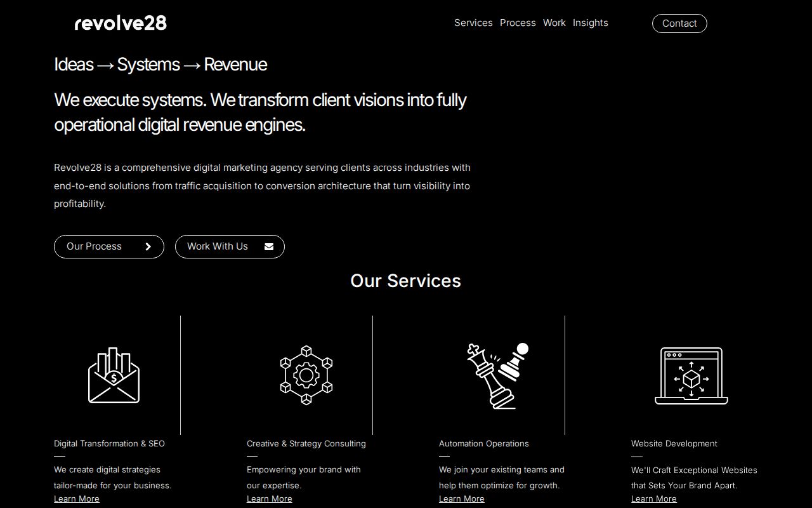Image resolution: width=812 pixels, height=508 pixels.
Task: Click the chevron arrow in Our Process
Action: (148, 246)
